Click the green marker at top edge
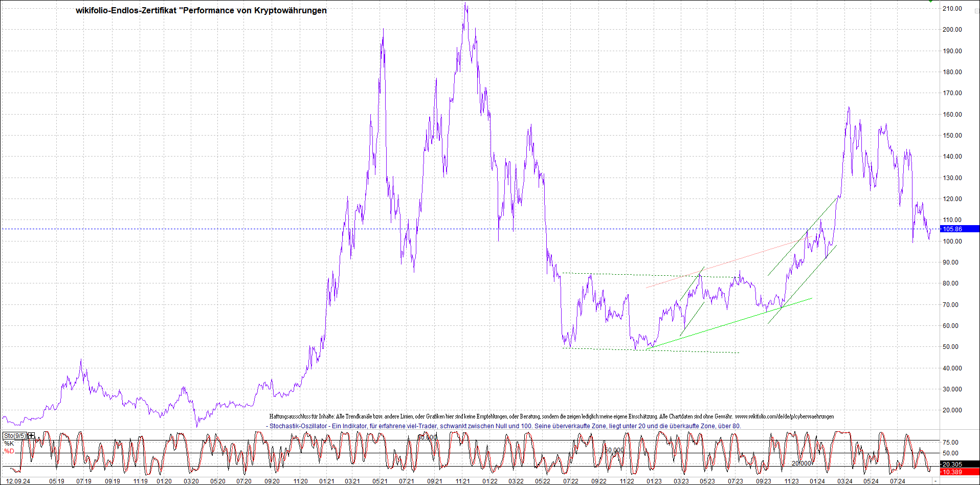The width and height of the screenshot is (980, 485). pos(931,1)
